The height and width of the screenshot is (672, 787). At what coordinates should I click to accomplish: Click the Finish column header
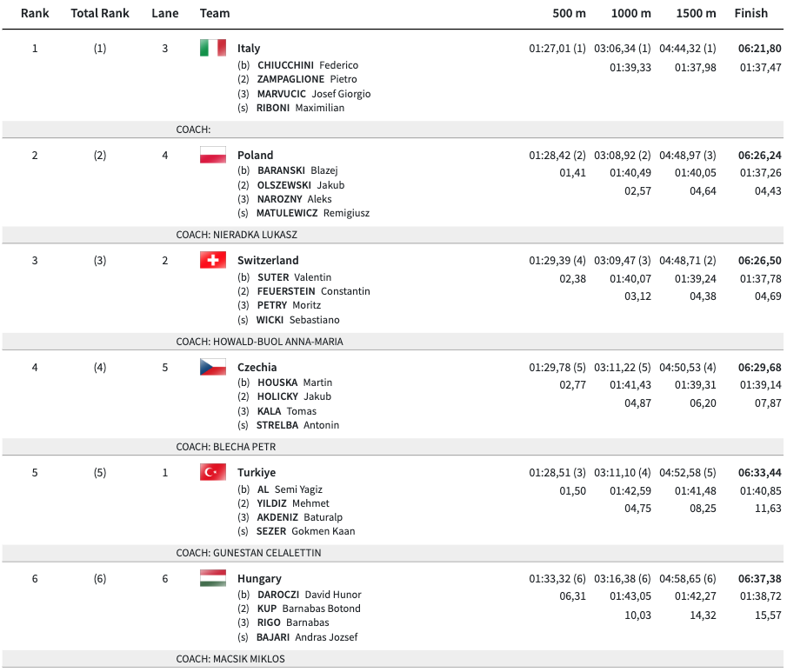[750, 13]
